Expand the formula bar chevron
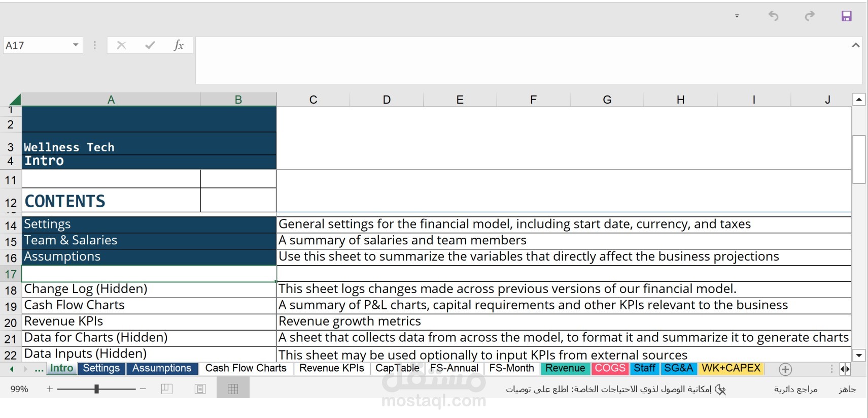The width and height of the screenshot is (868, 418). 855,45
